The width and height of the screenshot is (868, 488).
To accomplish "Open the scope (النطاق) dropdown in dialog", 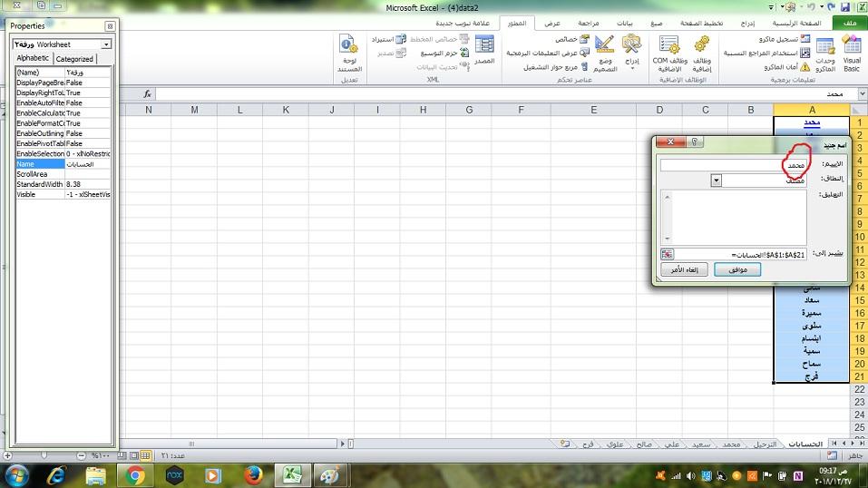I will tap(716, 181).
